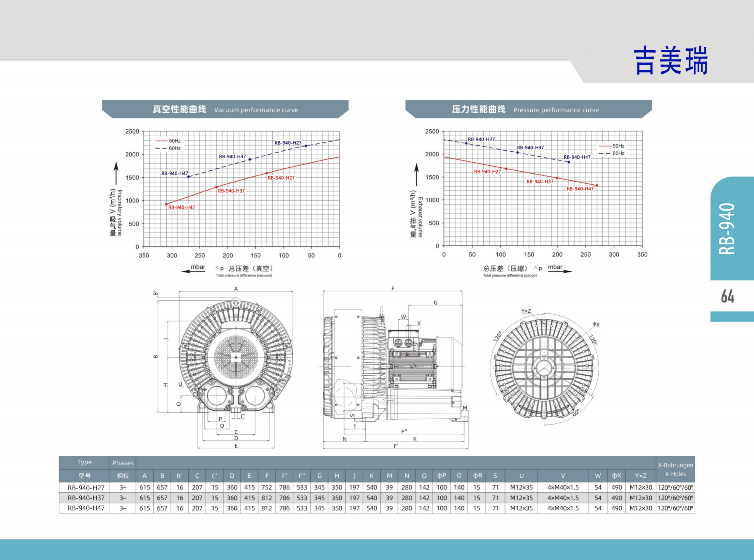The width and height of the screenshot is (754, 560).
Task: Click the rear flange hole pattern drawing
Action: point(544,368)
